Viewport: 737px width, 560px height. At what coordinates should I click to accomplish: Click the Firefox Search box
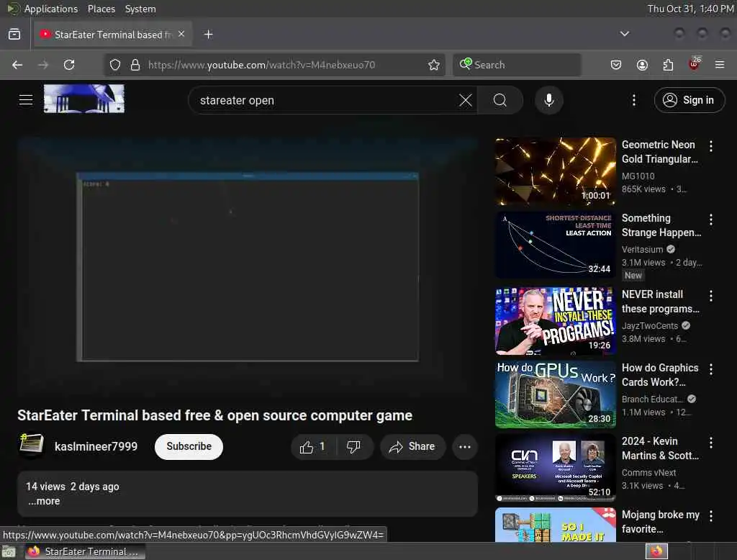point(517,65)
